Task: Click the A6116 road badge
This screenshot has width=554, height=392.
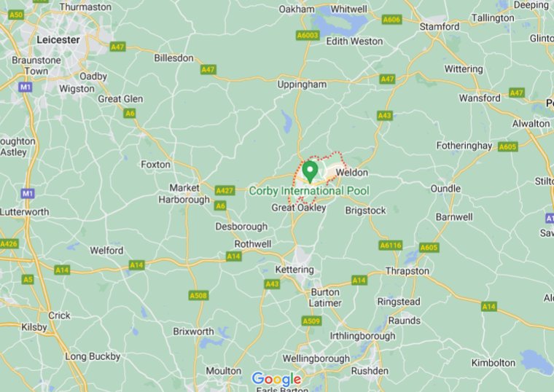Action: coord(391,245)
